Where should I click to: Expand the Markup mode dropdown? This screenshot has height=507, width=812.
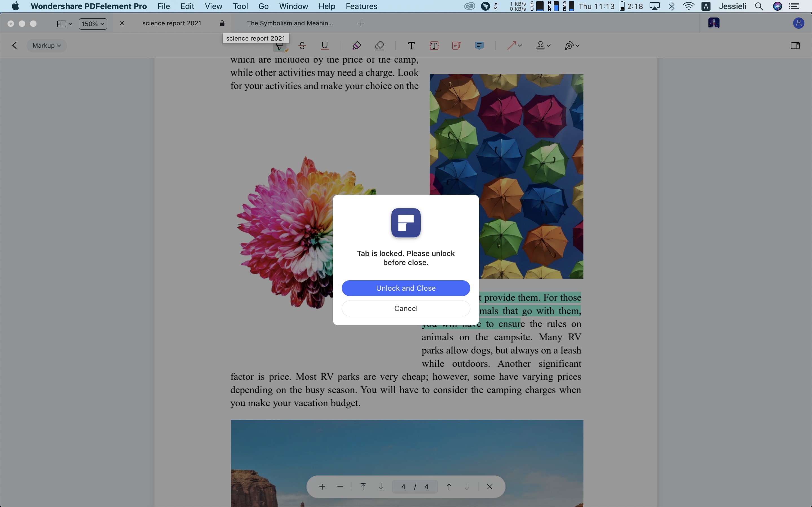point(47,46)
